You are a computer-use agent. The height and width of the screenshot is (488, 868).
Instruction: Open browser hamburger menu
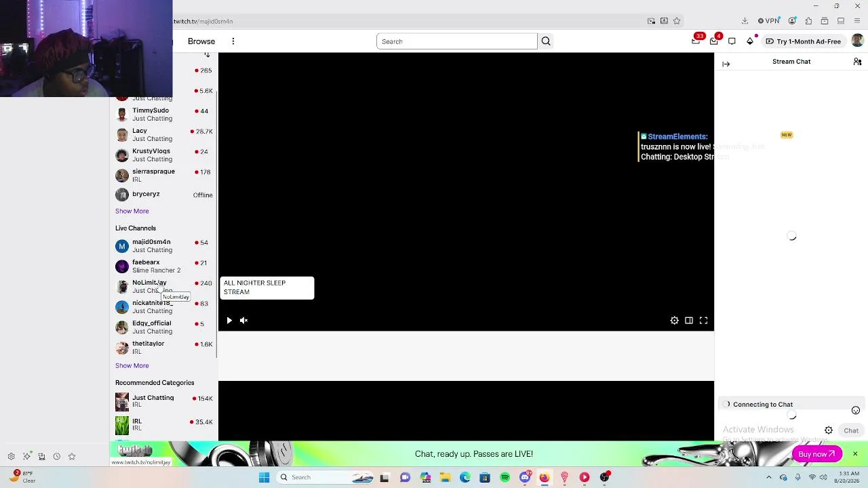click(x=857, y=21)
